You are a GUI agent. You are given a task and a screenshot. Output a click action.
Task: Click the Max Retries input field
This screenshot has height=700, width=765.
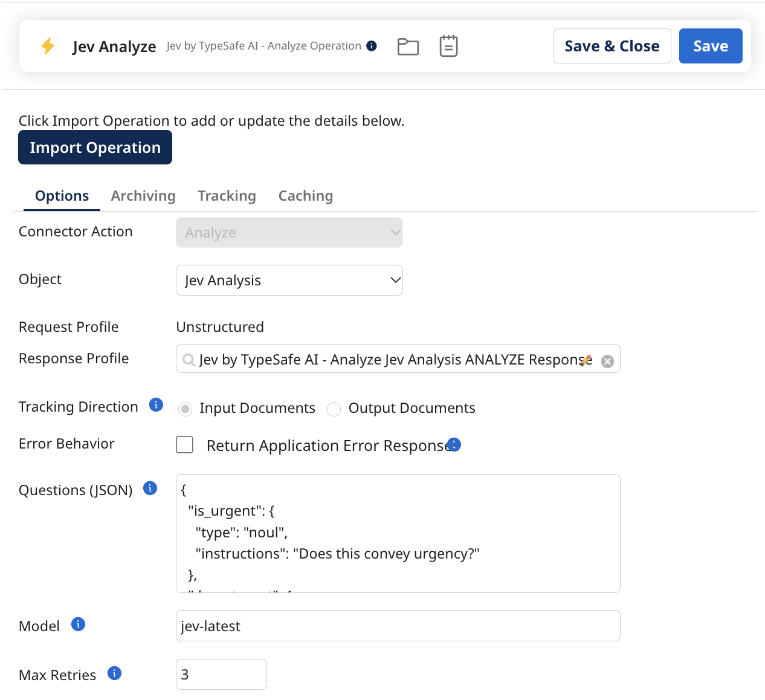click(221, 674)
